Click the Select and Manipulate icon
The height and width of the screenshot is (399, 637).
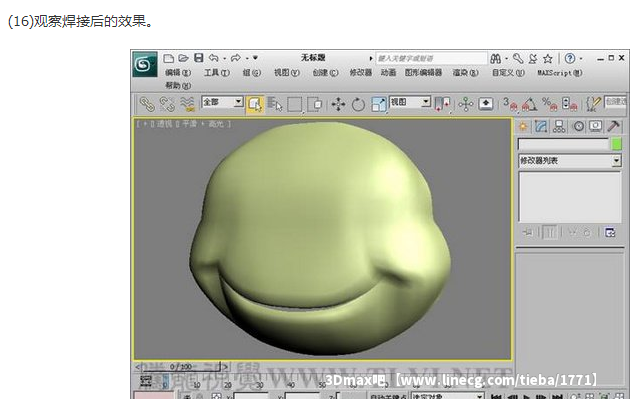(466, 104)
